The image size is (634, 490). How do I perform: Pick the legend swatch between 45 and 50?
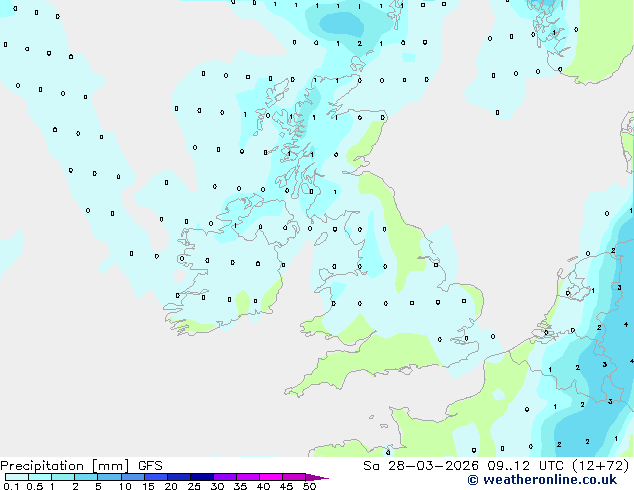tap(294, 477)
